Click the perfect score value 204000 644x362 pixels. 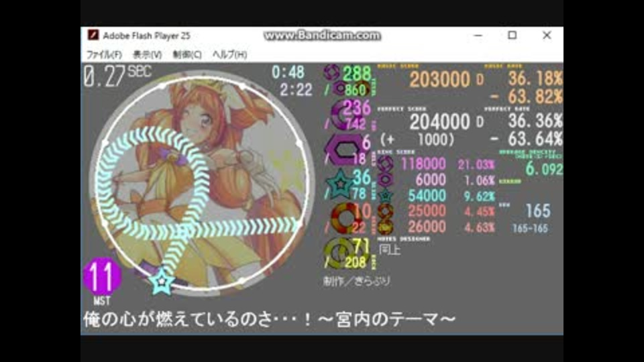[439, 122]
